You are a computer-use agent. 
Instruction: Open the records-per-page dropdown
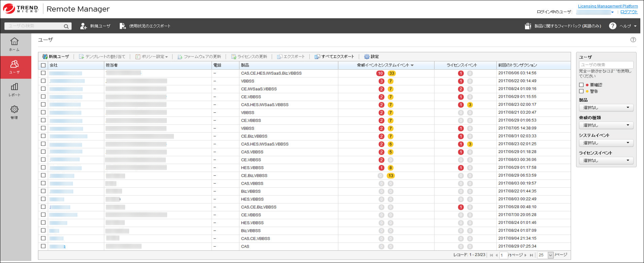[550, 255]
